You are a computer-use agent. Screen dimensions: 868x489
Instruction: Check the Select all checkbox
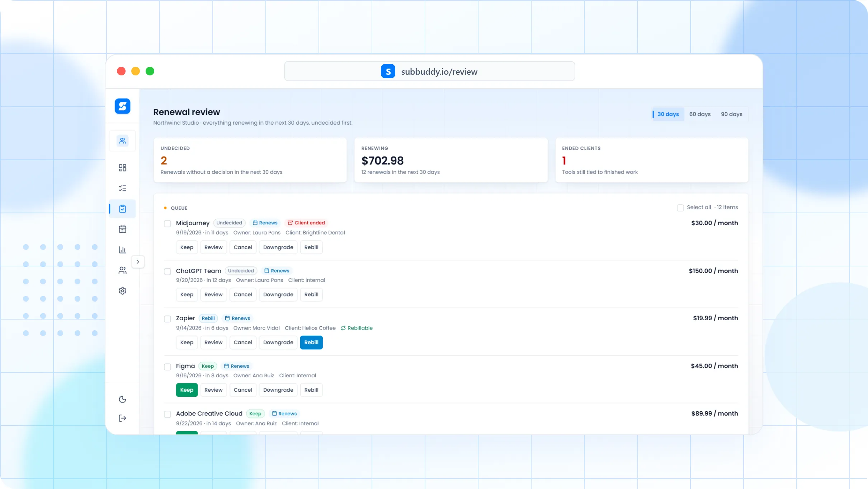click(x=680, y=208)
